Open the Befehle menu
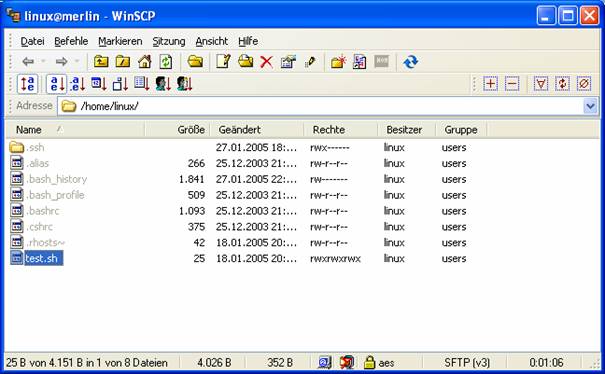 [71, 41]
